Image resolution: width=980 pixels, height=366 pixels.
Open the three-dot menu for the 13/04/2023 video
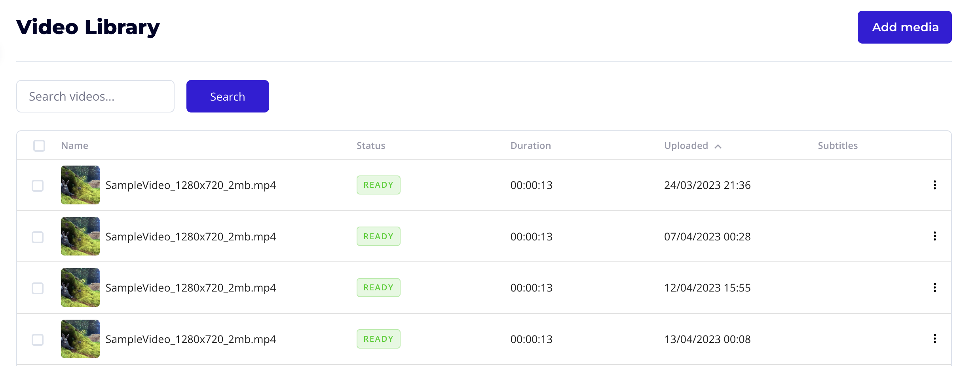934,339
